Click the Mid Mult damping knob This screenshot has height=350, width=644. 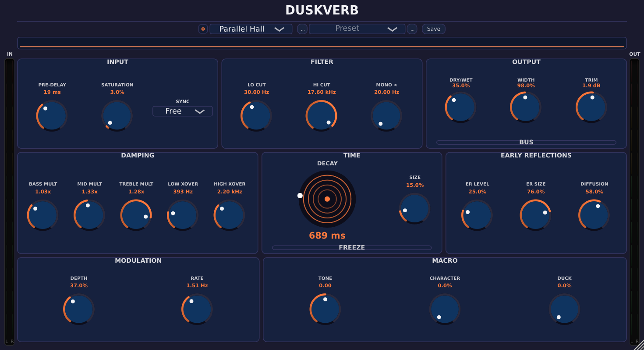click(x=89, y=215)
